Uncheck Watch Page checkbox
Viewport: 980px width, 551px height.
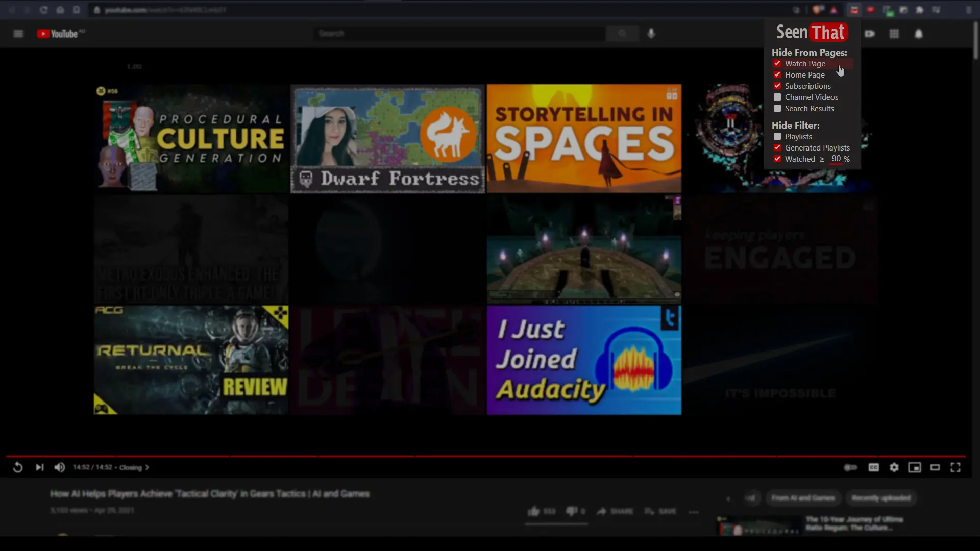[x=777, y=64]
